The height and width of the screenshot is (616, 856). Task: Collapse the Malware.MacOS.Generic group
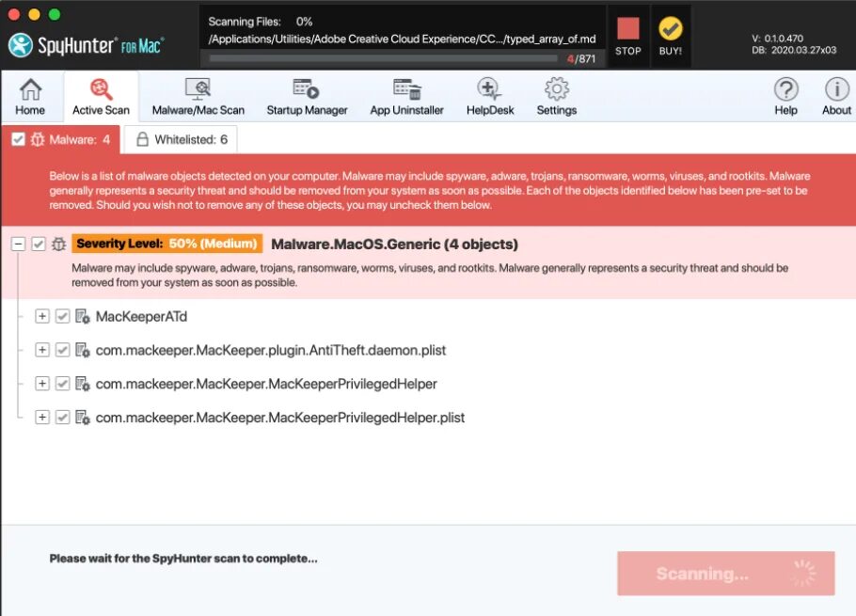pos(18,244)
